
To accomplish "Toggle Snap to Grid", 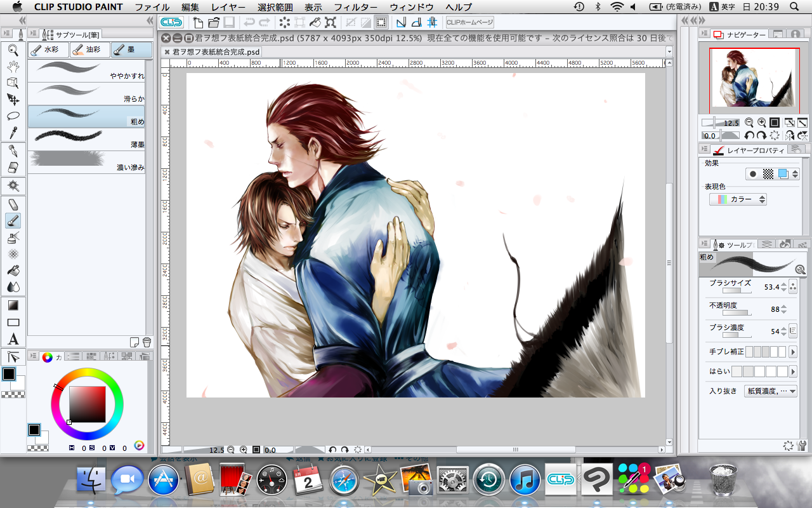I will point(432,23).
